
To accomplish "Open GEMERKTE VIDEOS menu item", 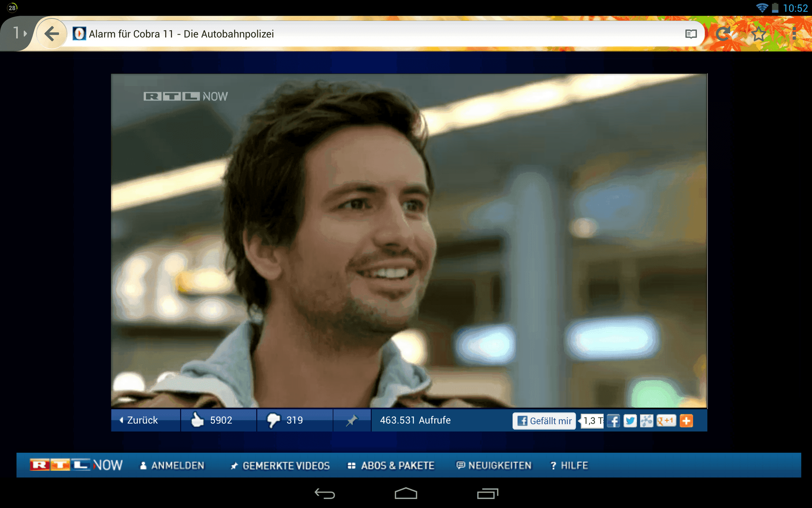I will point(280,466).
